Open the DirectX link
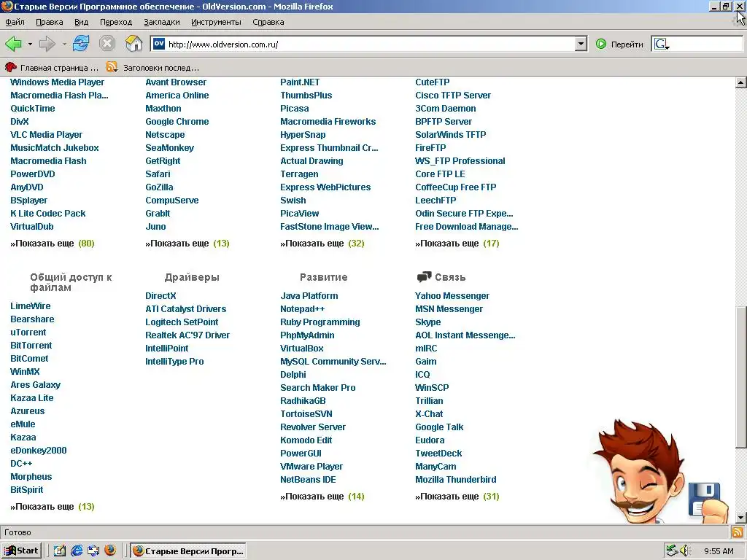 click(x=160, y=296)
